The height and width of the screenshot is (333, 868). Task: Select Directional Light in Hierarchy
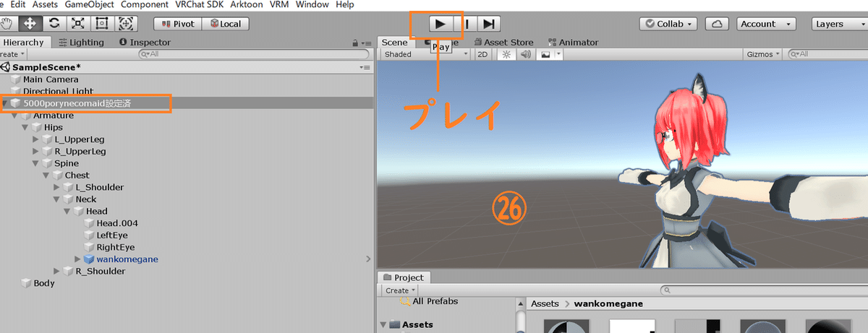pos(58,92)
